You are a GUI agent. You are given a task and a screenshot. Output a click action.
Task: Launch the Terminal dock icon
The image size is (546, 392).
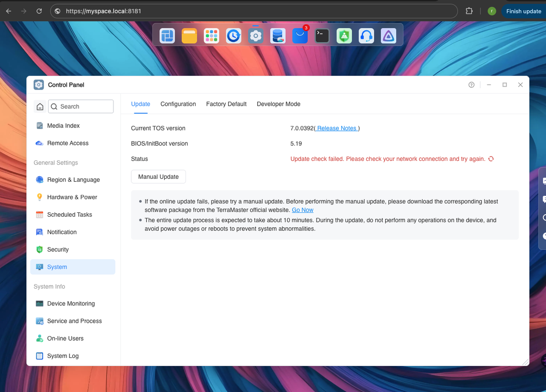click(322, 36)
